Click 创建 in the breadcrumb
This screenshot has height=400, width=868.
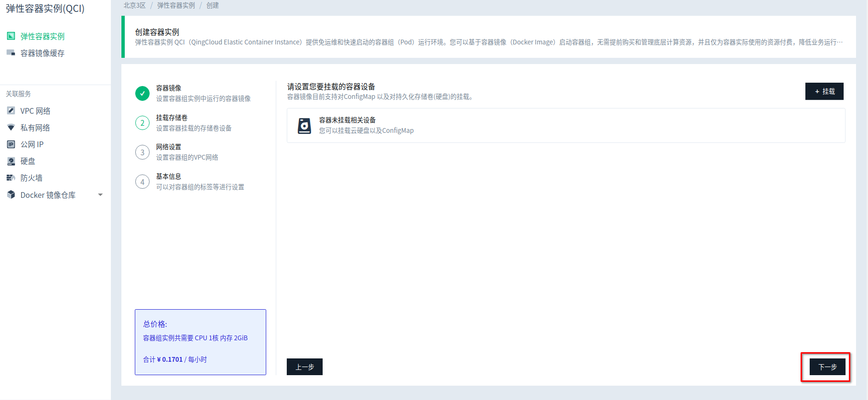213,5
